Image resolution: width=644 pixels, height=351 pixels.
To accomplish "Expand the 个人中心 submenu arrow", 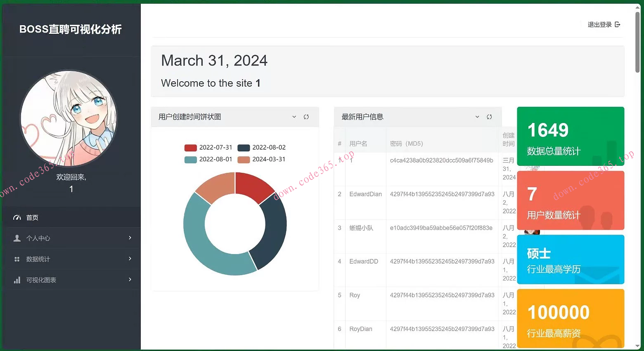I will [x=130, y=238].
